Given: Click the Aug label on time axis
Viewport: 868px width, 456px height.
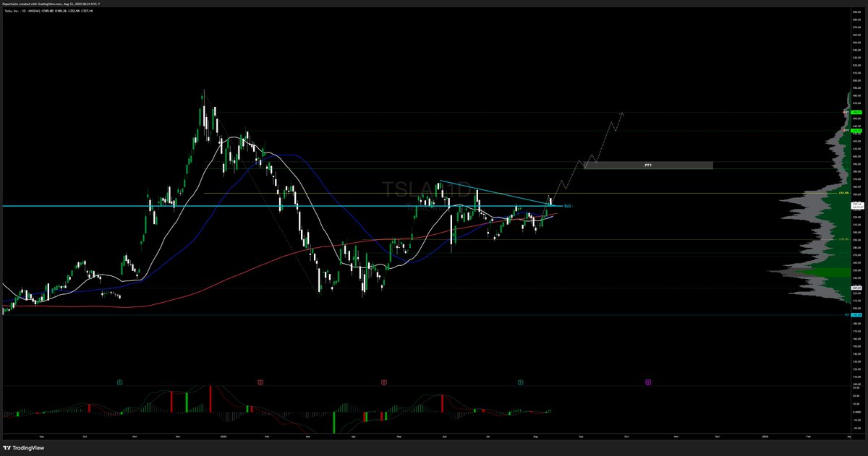Looking at the screenshot, I should click(536, 437).
